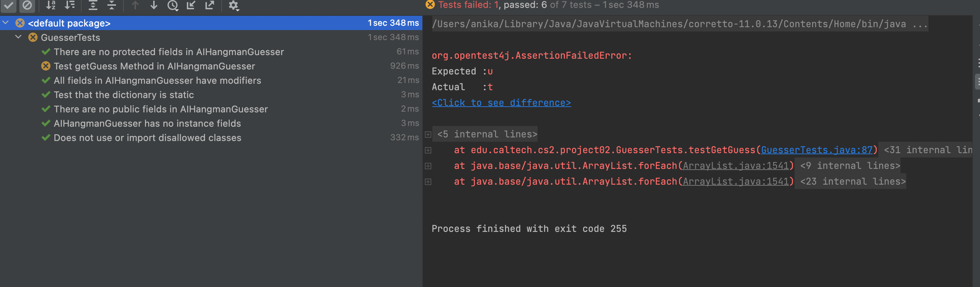Collapse the GuesserTests tree node
Screen dimensions: 980x287
pyautogui.click(x=18, y=37)
